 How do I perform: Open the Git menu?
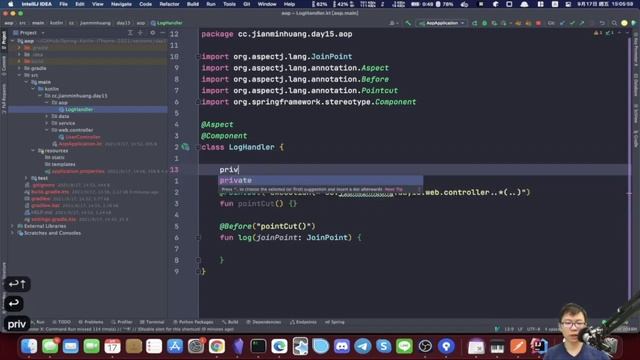point(247,4)
